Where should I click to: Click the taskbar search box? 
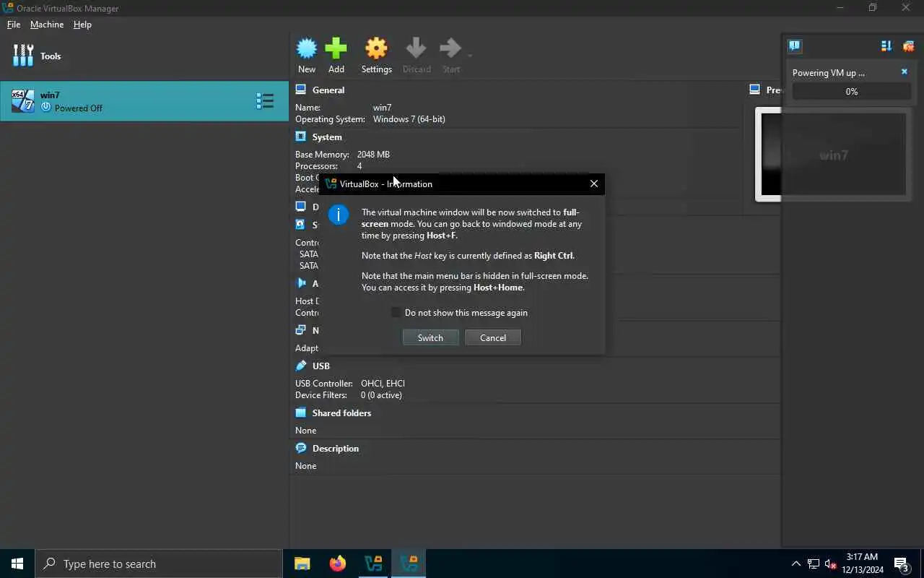(x=159, y=564)
